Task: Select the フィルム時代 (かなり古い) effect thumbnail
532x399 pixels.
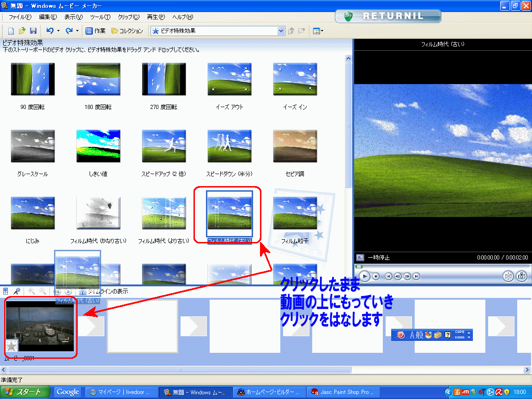Action: tap(98, 213)
